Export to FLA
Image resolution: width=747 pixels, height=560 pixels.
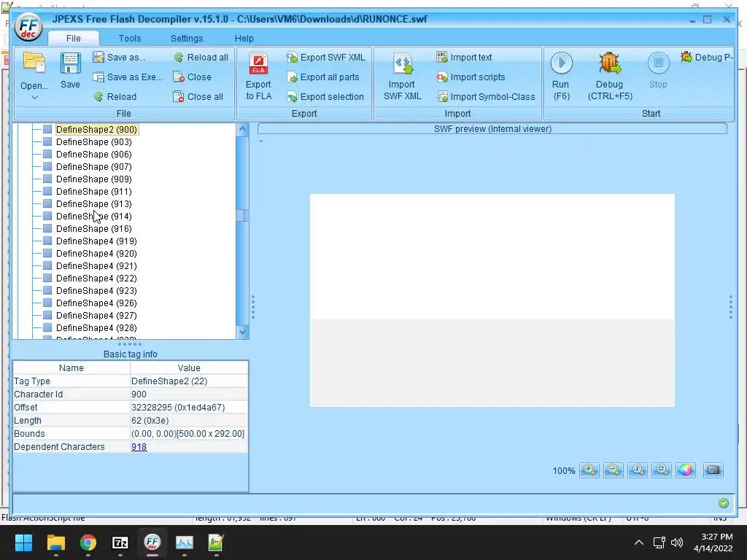[x=258, y=76]
